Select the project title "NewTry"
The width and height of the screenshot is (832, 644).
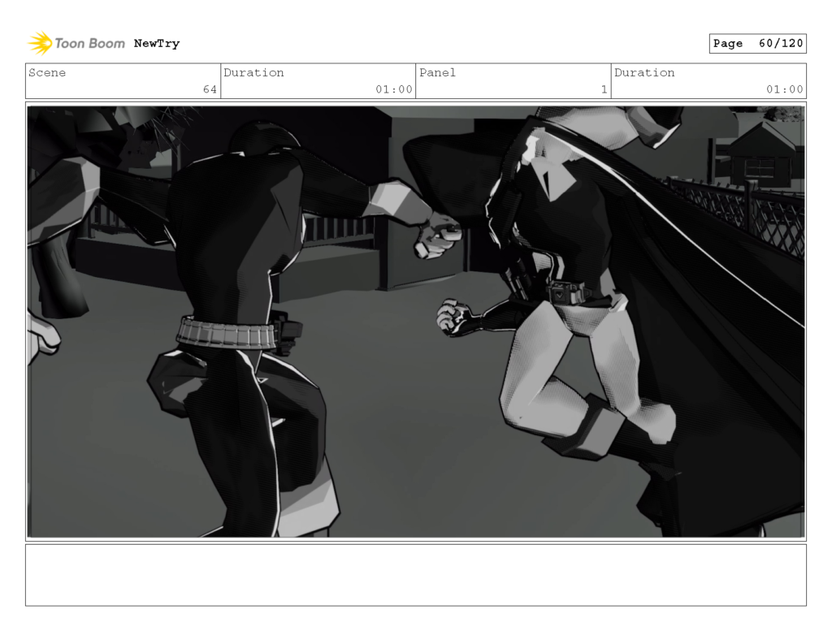point(157,43)
